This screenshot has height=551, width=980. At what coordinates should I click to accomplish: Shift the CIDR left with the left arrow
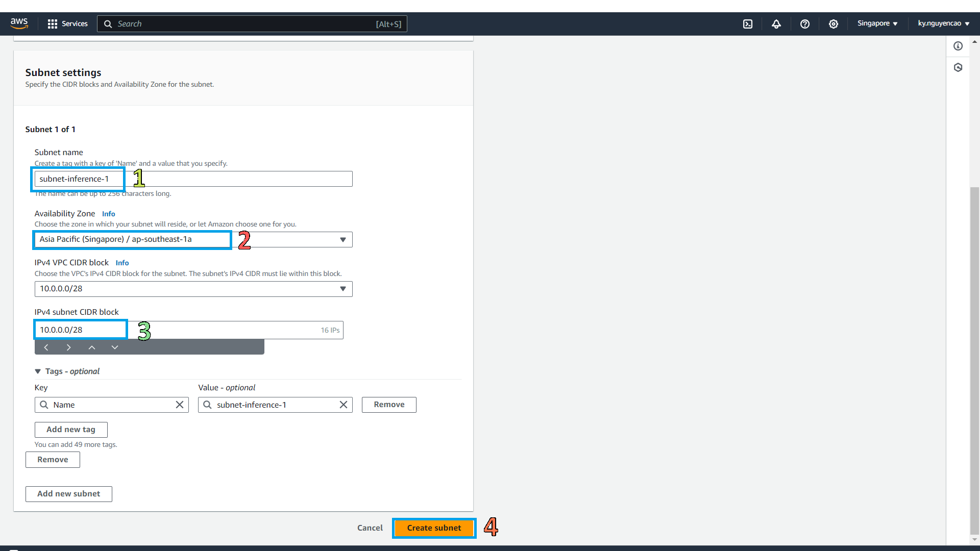46,347
